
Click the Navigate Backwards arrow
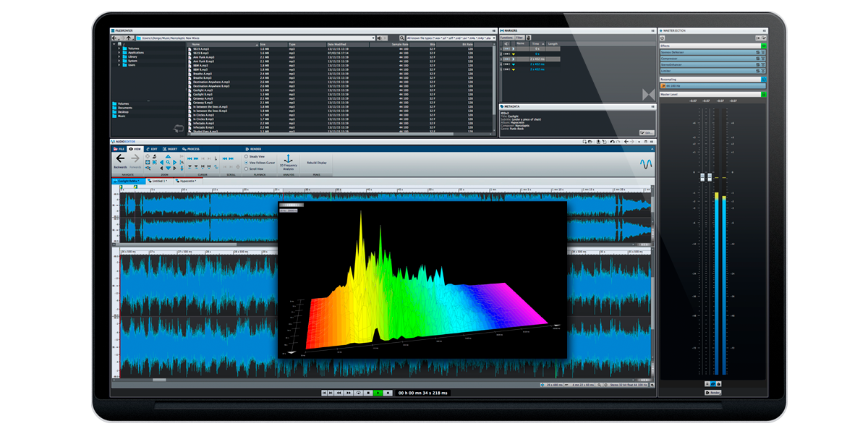click(x=119, y=158)
